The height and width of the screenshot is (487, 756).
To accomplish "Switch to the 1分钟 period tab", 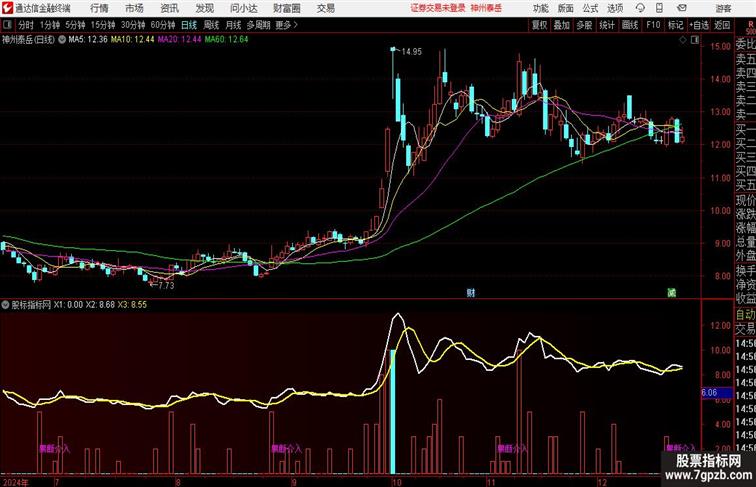I will pyautogui.click(x=50, y=25).
